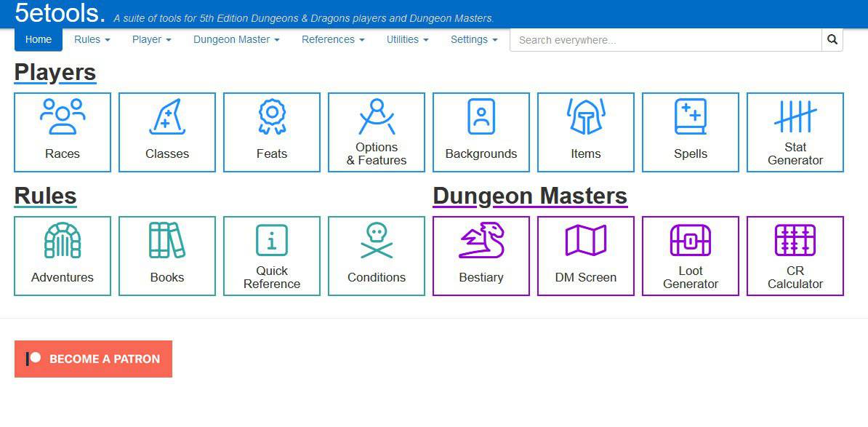
Task: Focus the Search everywhere input field
Action: pos(665,40)
